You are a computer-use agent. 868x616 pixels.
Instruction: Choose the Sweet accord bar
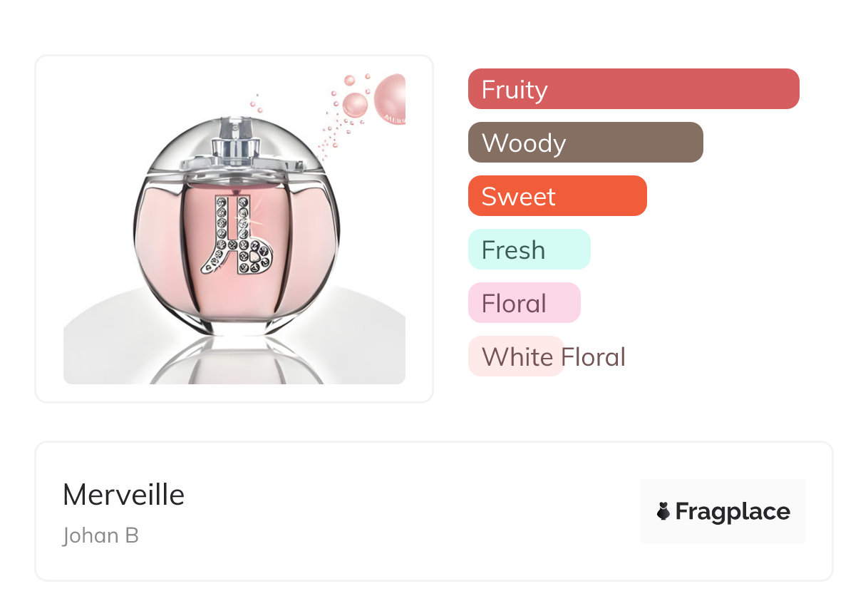coord(557,196)
